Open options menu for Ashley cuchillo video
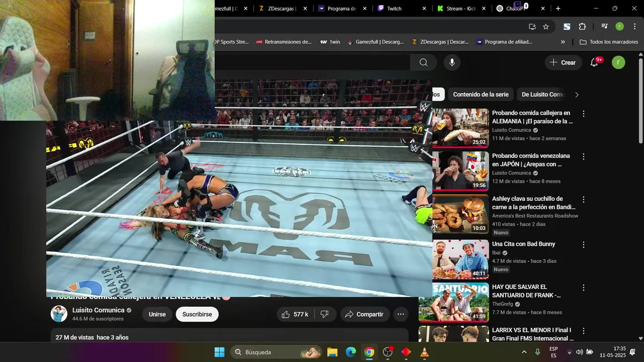 pyautogui.click(x=584, y=200)
